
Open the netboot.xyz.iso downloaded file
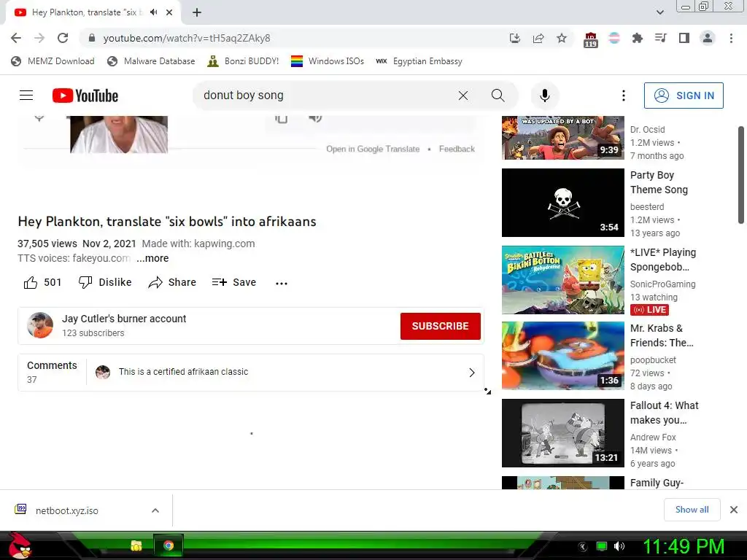click(x=66, y=510)
